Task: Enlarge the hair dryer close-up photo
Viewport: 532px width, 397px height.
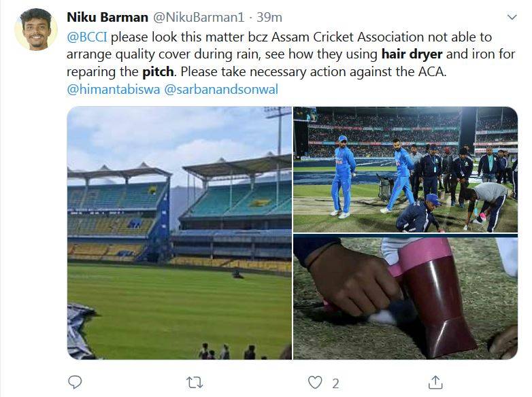Action: click(405, 298)
